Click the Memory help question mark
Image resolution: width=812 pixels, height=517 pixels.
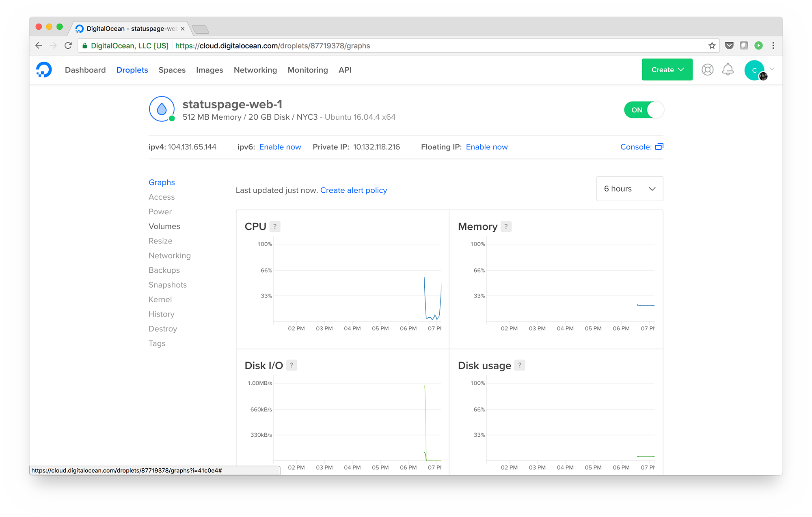(x=506, y=226)
